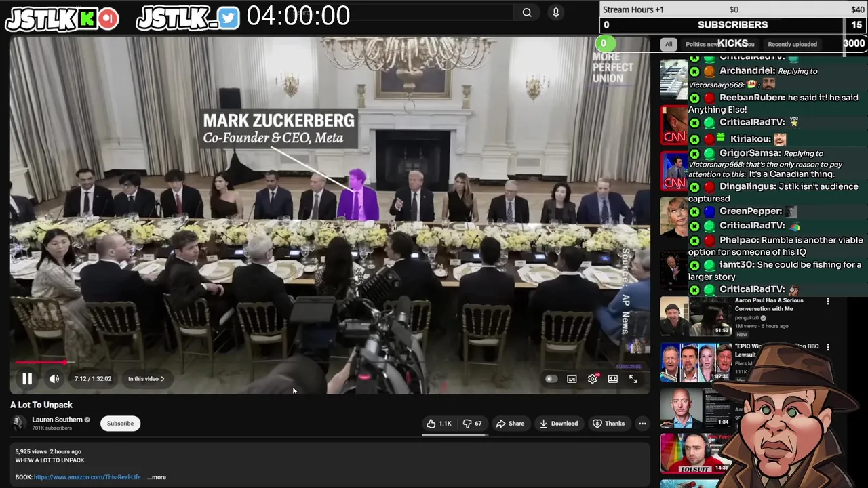
Task: Click the green X next to ReebanRuben
Action: (694, 98)
